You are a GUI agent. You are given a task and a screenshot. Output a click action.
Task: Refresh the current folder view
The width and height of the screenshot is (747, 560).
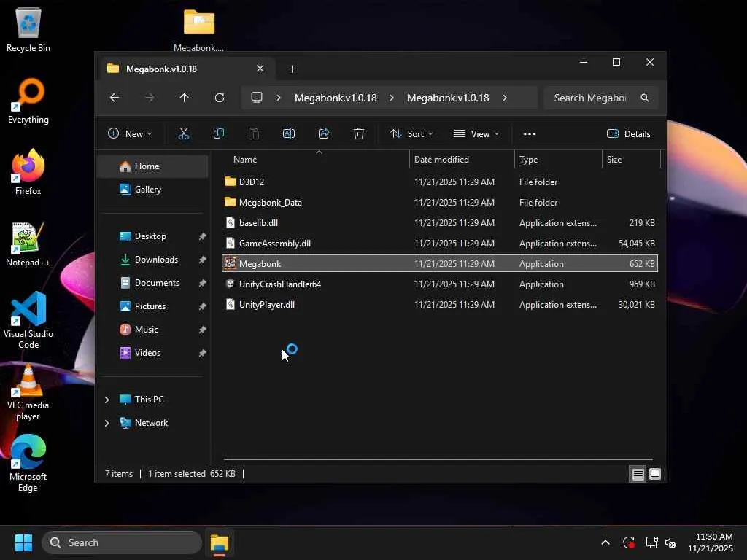(220, 98)
